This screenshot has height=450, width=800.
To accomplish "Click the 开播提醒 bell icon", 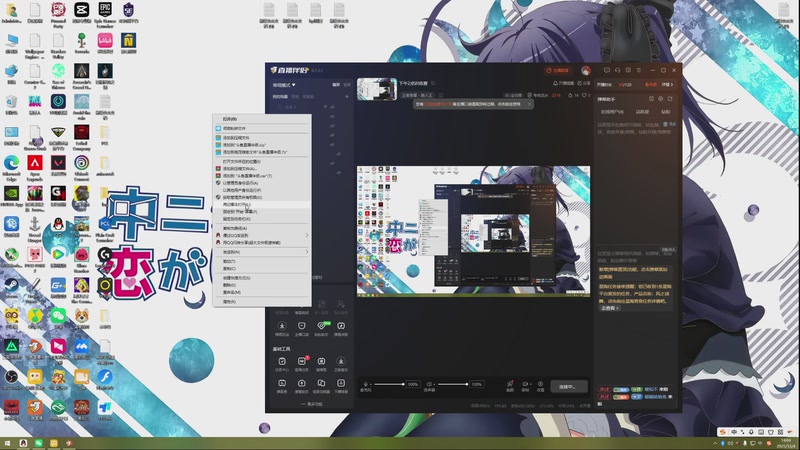I will pos(556,83).
